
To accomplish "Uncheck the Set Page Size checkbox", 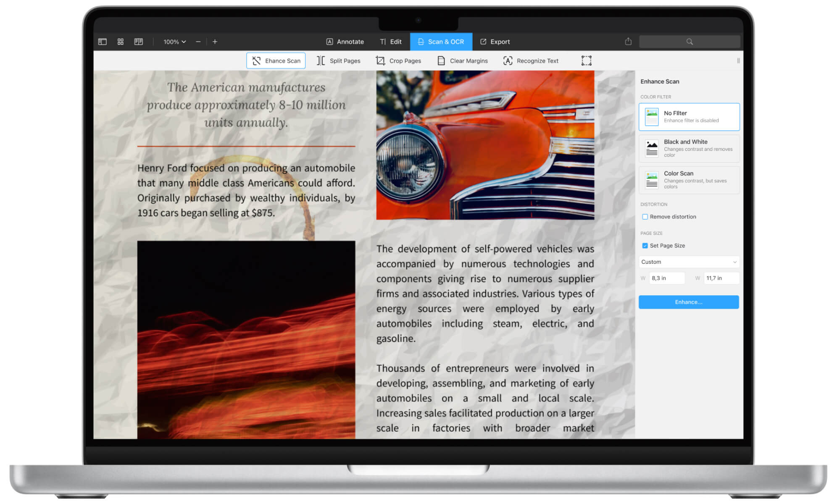I will coord(645,246).
